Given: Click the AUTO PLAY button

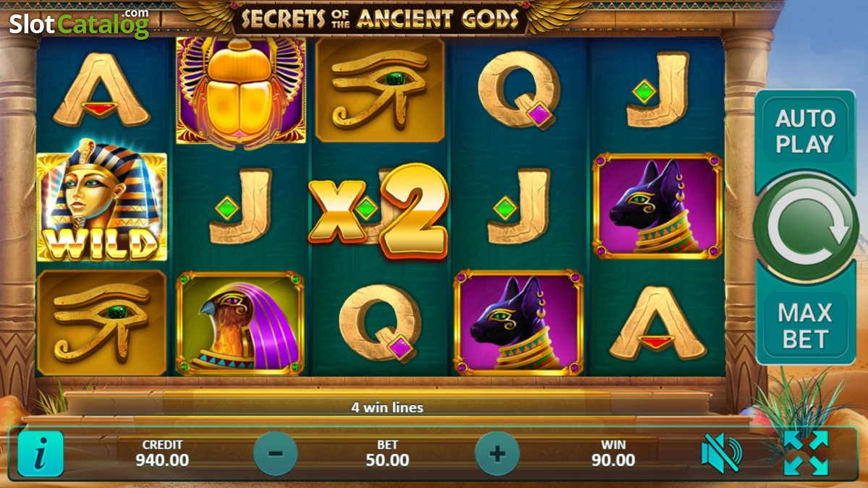Looking at the screenshot, I should (x=805, y=132).
